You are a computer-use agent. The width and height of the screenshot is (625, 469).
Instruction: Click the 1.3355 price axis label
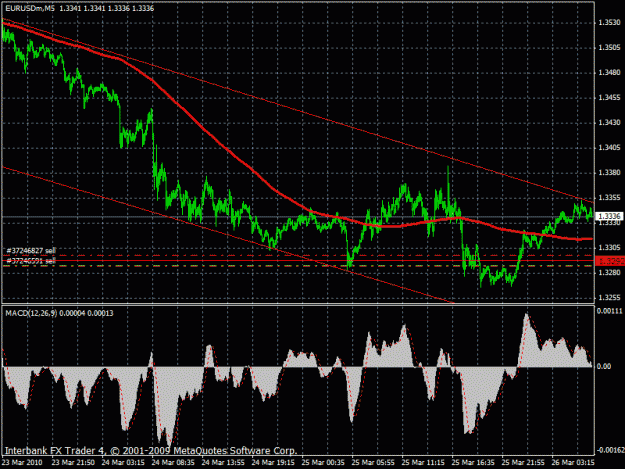[x=609, y=198]
